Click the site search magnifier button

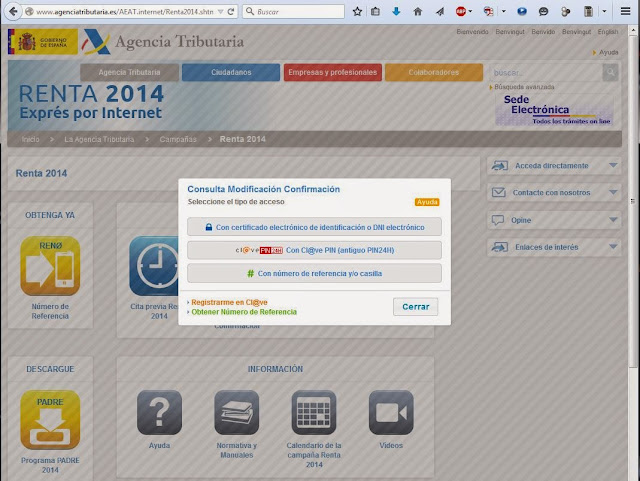pos(611,72)
